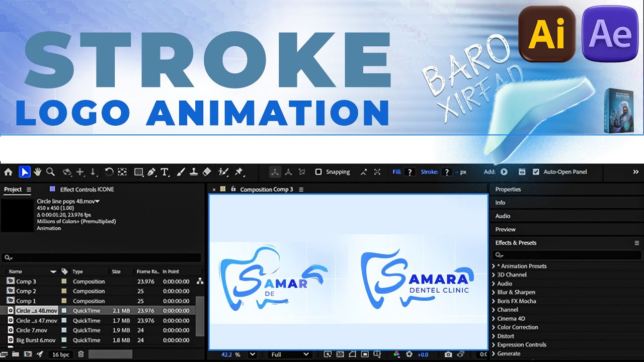Click the After Effects Ae logo
Viewport: 644px width, 362px height.
click(610, 34)
